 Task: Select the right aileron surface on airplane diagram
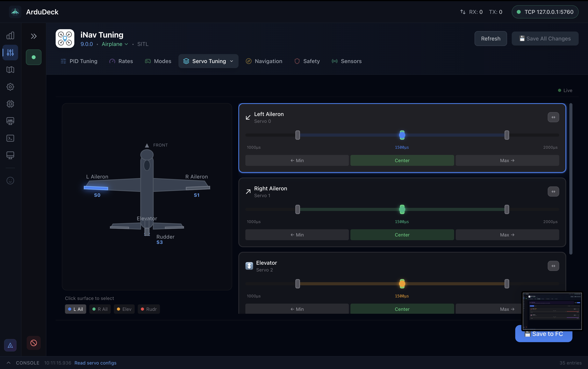[198, 188]
